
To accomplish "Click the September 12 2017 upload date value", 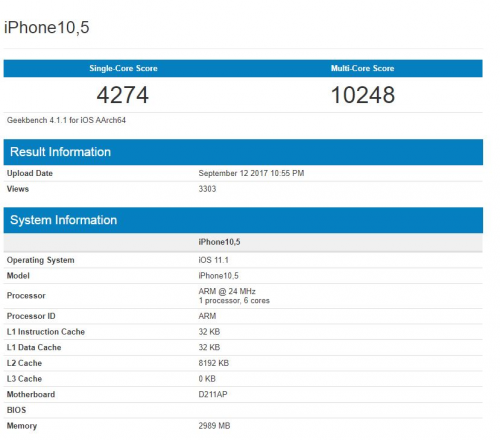I will [x=251, y=173].
